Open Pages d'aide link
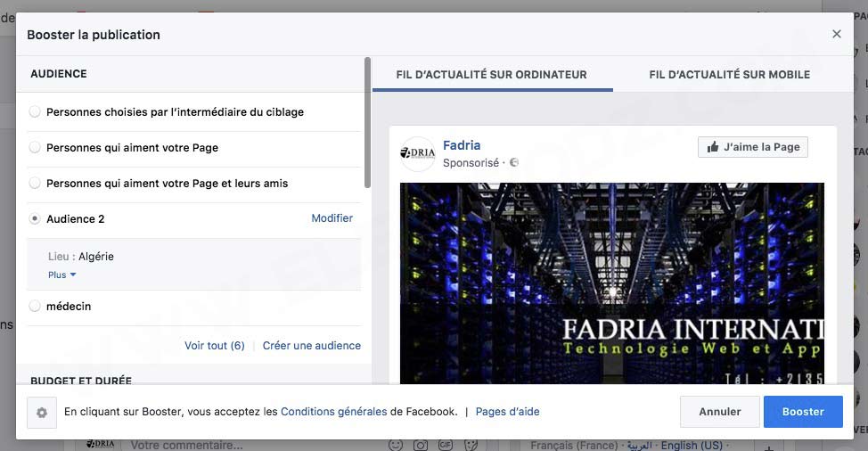 (x=508, y=412)
